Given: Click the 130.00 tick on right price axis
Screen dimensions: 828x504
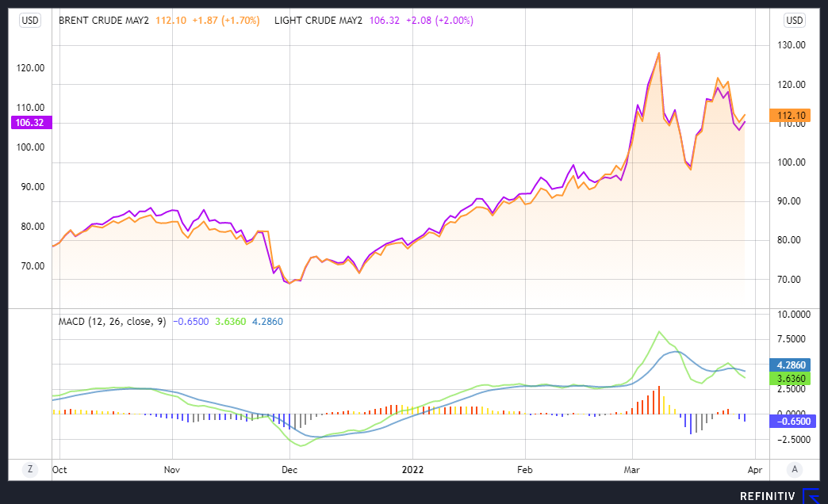Looking at the screenshot, I should coord(791,45).
